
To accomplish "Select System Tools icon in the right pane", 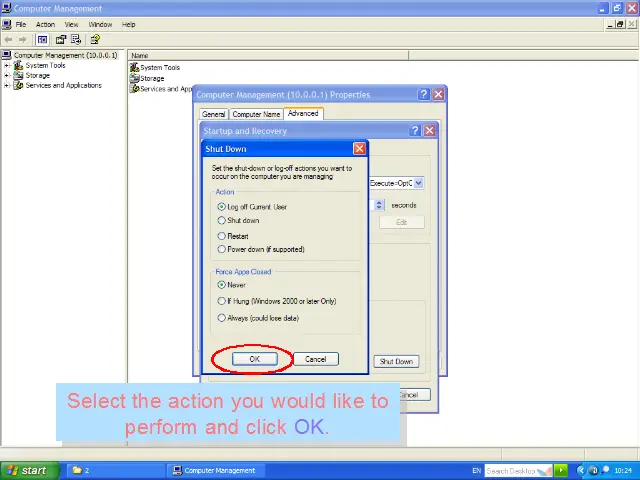I will (x=135, y=67).
